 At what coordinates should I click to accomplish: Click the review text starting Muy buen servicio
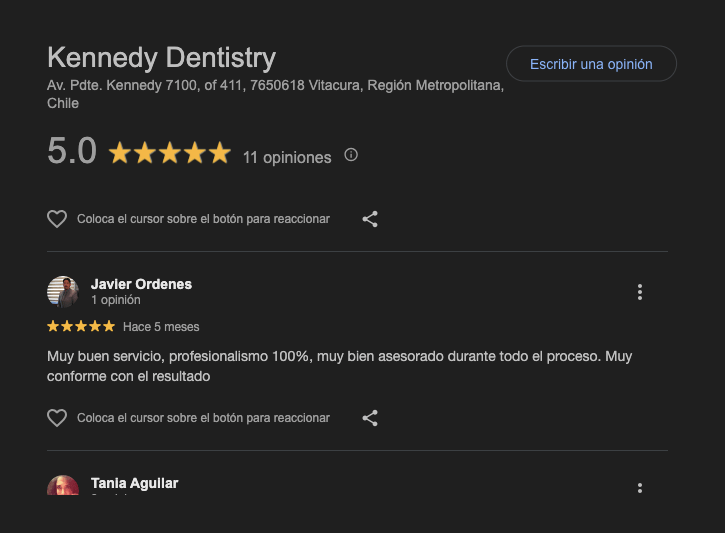[x=339, y=366]
